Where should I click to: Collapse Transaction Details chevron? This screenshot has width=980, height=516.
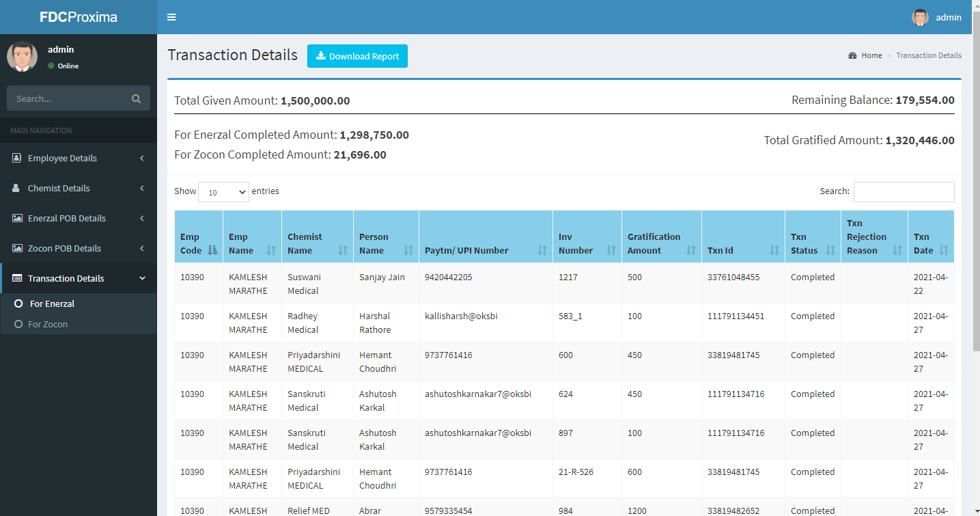tap(142, 278)
